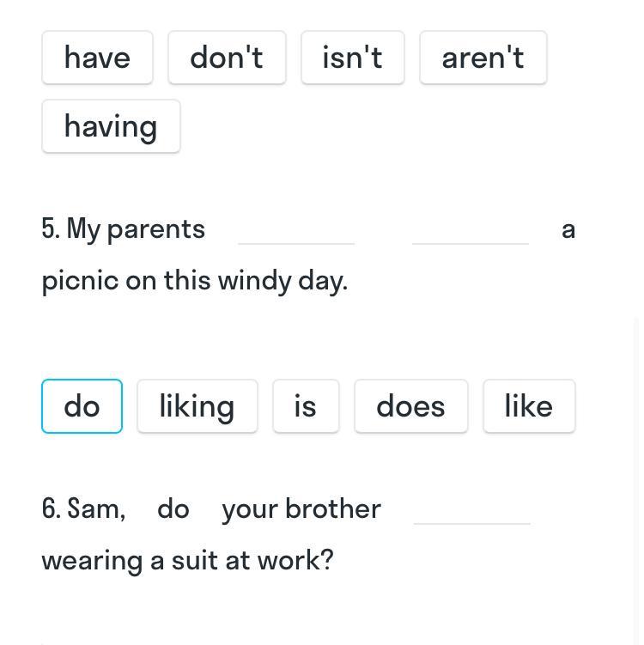Remove the placed word "do" in sentence 6
Image resolution: width=644 pixels, height=645 pixels.
pyautogui.click(x=173, y=508)
